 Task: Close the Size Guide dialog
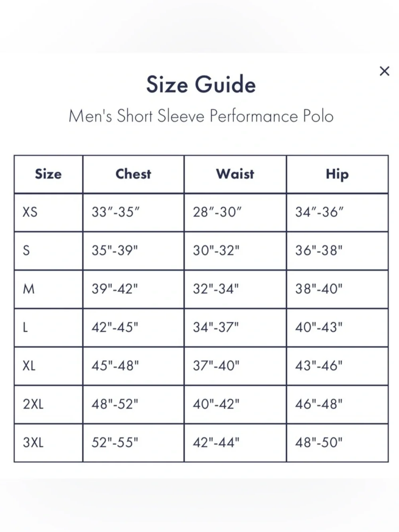click(384, 71)
